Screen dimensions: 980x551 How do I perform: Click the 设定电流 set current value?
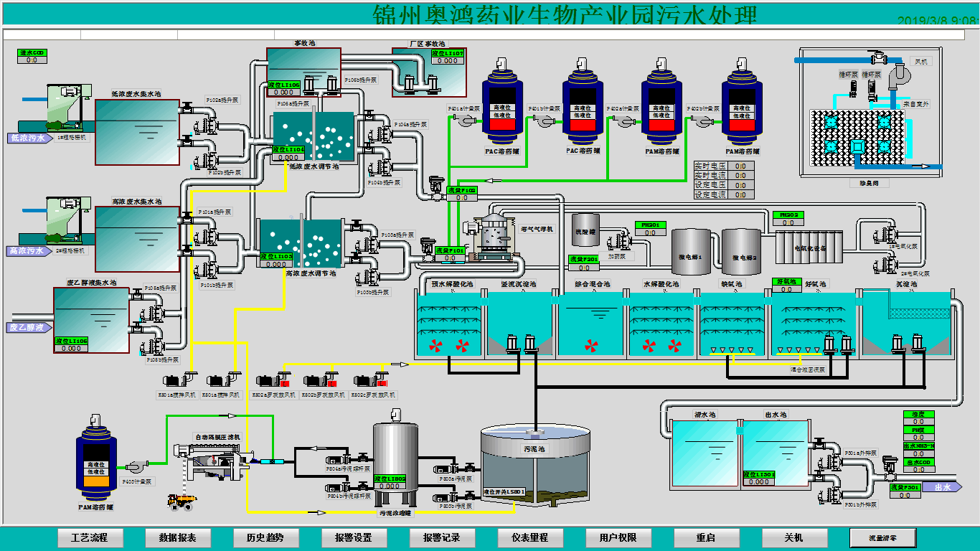tap(740, 195)
